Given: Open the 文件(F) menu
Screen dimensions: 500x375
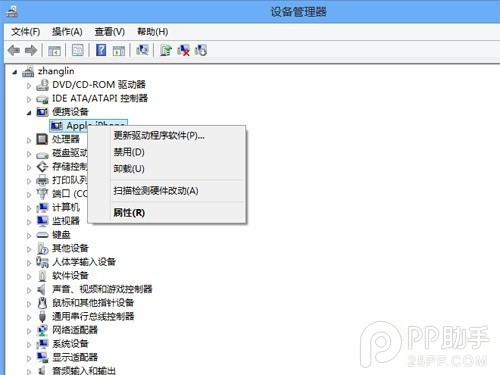Looking at the screenshot, I should [x=26, y=32].
